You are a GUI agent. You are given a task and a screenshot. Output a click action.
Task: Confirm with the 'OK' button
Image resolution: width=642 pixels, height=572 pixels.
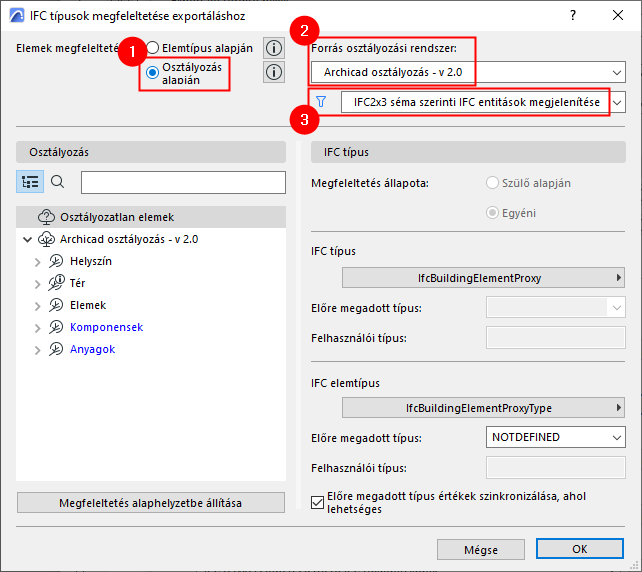(580, 549)
